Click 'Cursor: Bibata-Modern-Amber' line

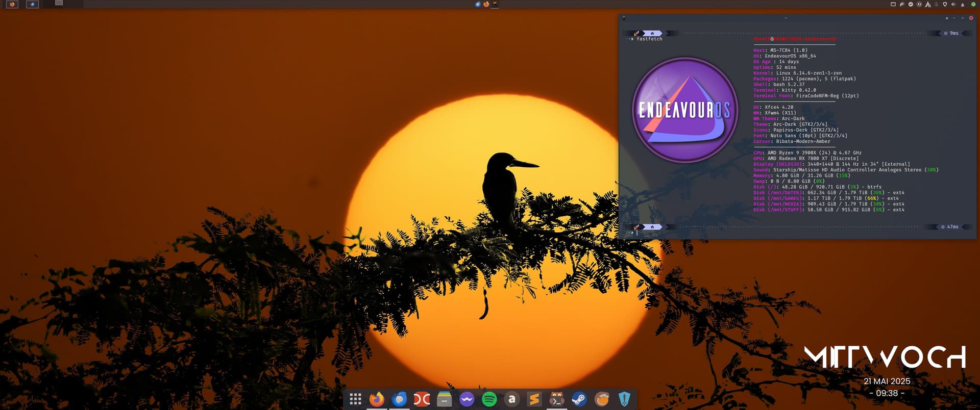click(x=792, y=141)
